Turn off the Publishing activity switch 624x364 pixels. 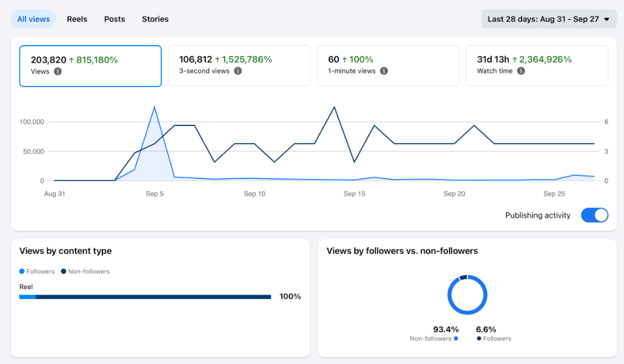(x=595, y=215)
